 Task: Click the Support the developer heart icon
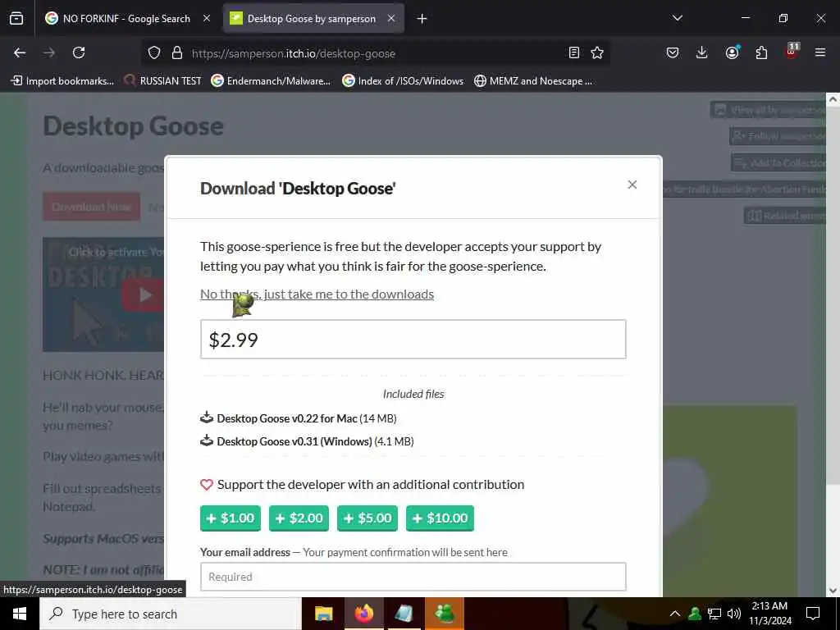click(207, 485)
